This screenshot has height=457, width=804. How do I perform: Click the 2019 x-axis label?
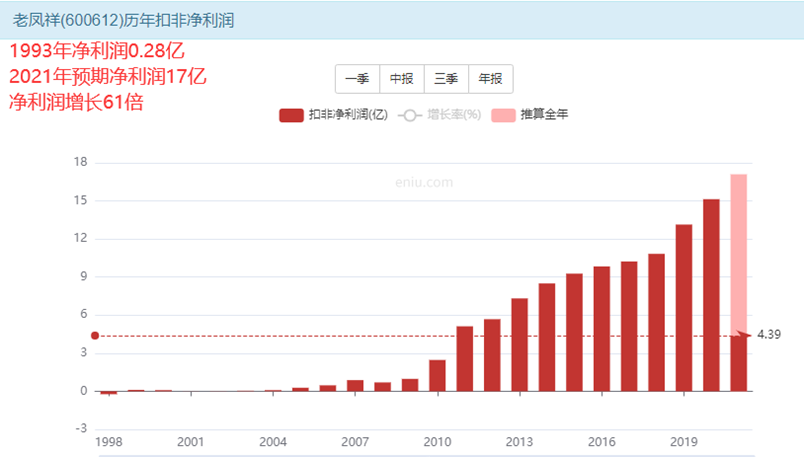click(684, 442)
